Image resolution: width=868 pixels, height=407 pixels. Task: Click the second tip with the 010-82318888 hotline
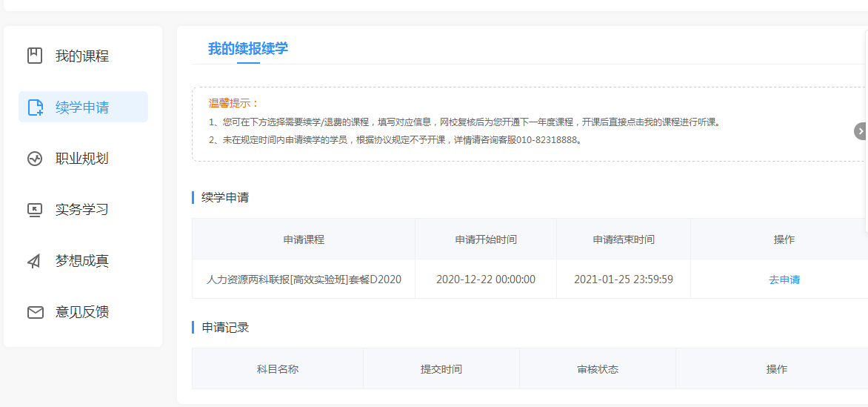coord(395,139)
